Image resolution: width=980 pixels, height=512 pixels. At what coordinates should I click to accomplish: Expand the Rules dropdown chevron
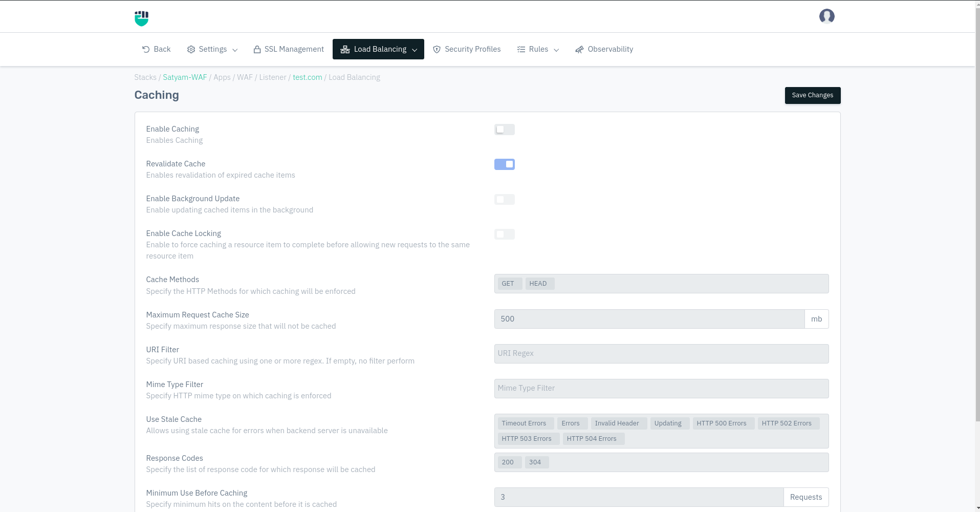(556, 50)
